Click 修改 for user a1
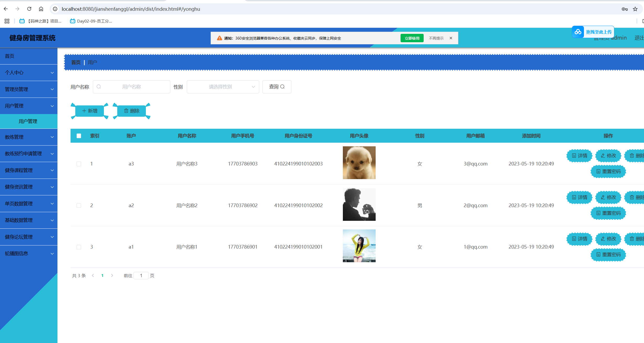The image size is (644, 343). (608, 239)
